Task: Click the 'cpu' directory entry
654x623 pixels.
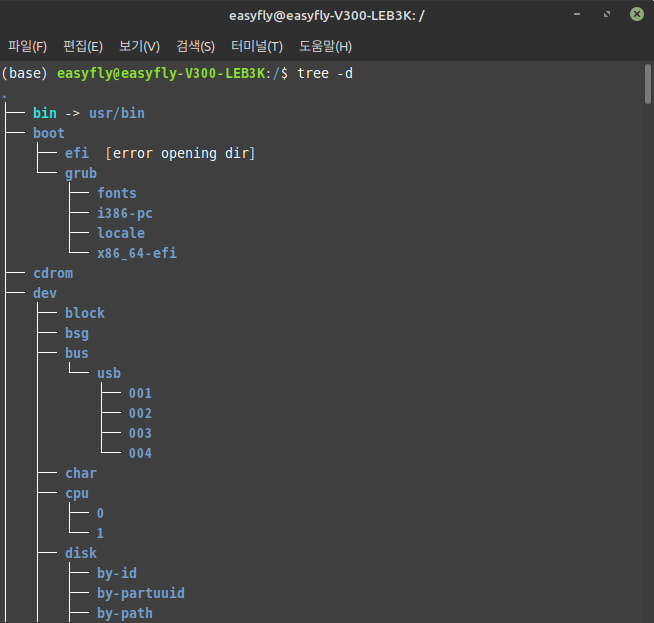Action: [x=77, y=494]
